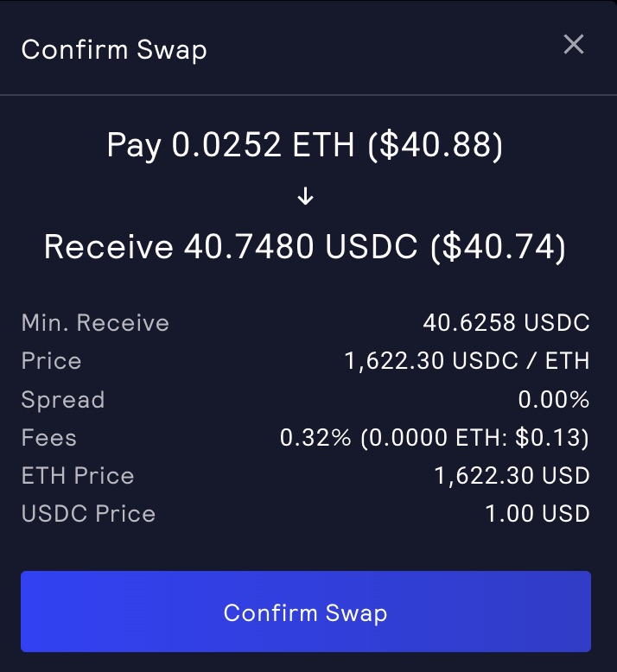This screenshot has height=672, width=617.
Task: Click the Spread label
Action: tap(63, 400)
